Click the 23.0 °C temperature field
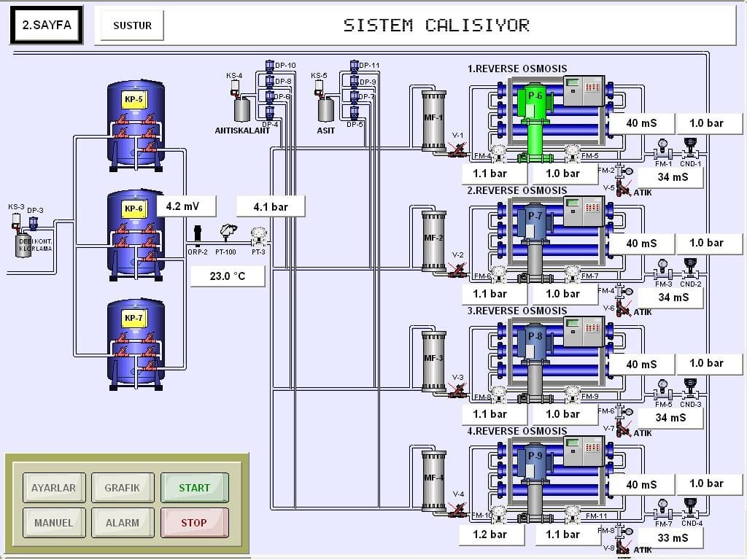 point(228,276)
